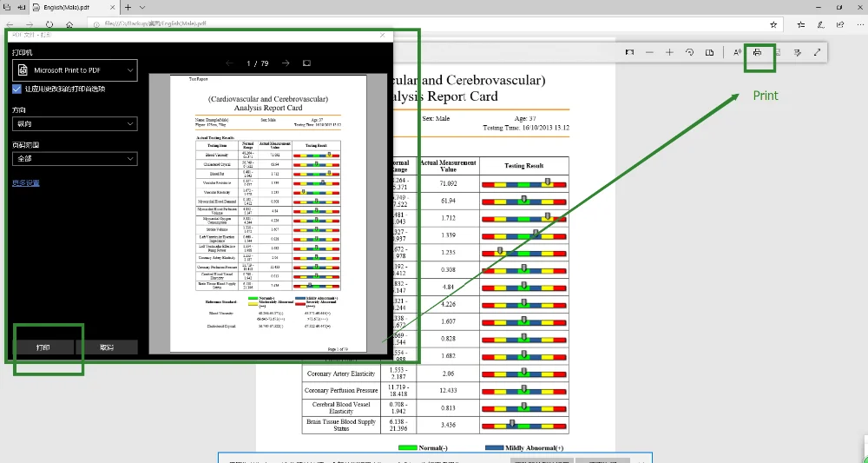Click the fit-to-page icon in PDF toolbar
This screenshot has width=868, height=463.
point(630,53)
